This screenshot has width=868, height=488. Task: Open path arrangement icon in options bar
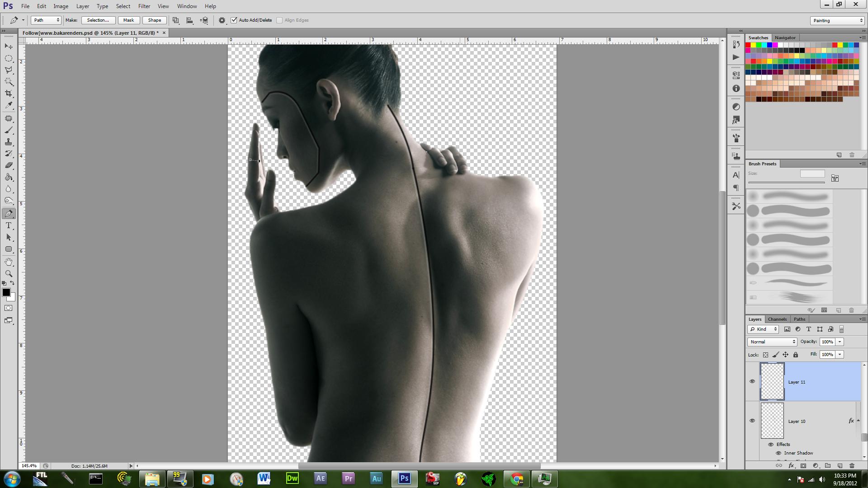[x=204, y=20]
